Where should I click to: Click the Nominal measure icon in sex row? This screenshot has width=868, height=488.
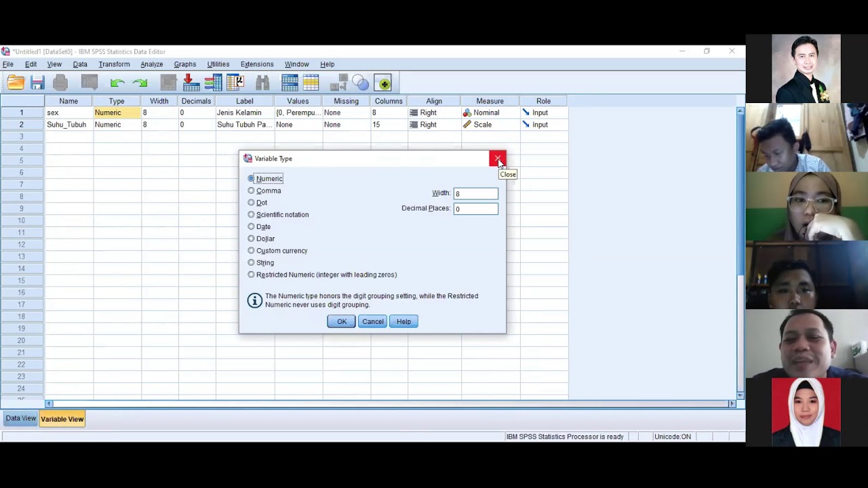click(x=467, y=113)
